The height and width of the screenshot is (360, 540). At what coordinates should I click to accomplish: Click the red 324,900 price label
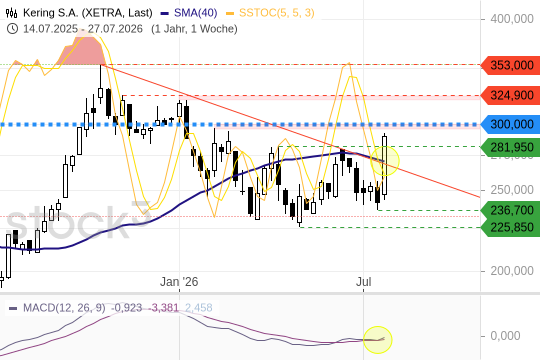pos(510,95)
